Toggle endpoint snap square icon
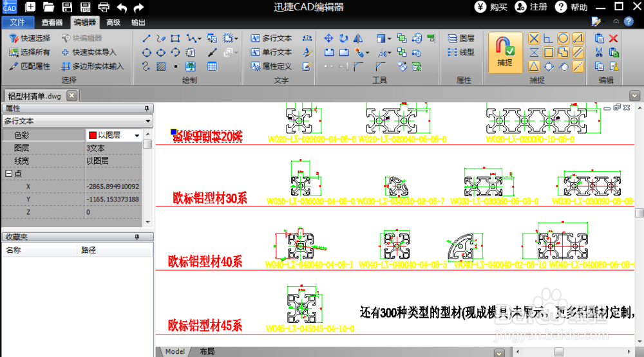This screenshot has width=644, height=357. 548,53
